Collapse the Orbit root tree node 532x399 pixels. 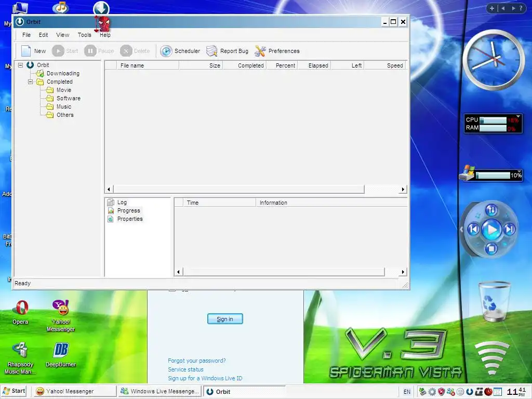coord(21,65)
